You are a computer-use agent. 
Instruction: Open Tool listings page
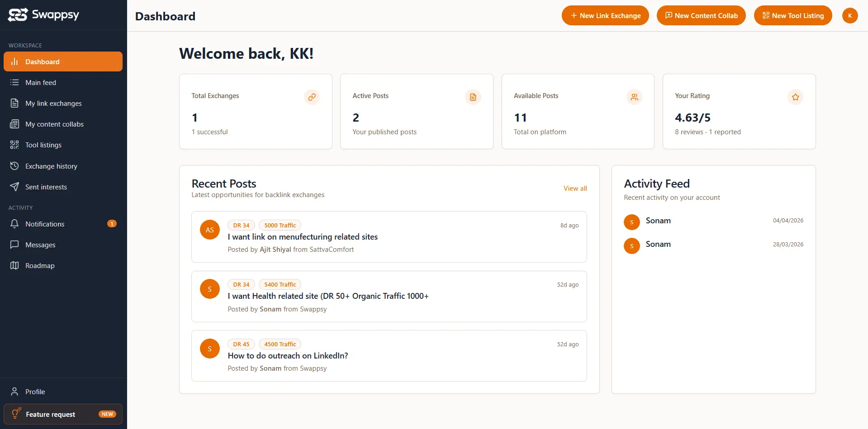[x=63, y=145]
